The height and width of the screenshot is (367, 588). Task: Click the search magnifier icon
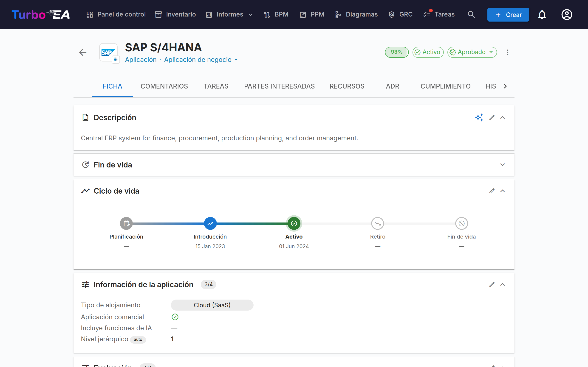[x=471, y=14]
